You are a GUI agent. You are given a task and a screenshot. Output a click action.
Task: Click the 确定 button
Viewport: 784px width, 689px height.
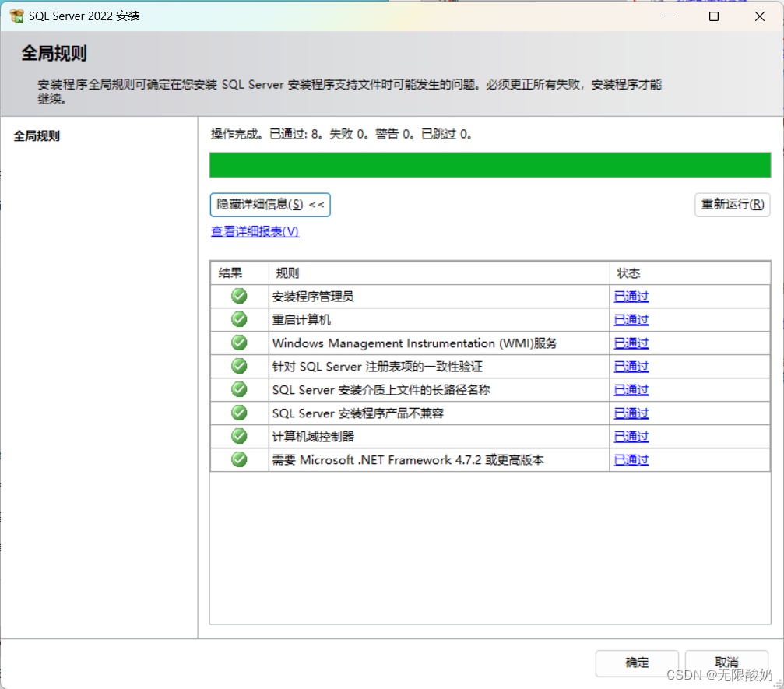tap(636, 663)
